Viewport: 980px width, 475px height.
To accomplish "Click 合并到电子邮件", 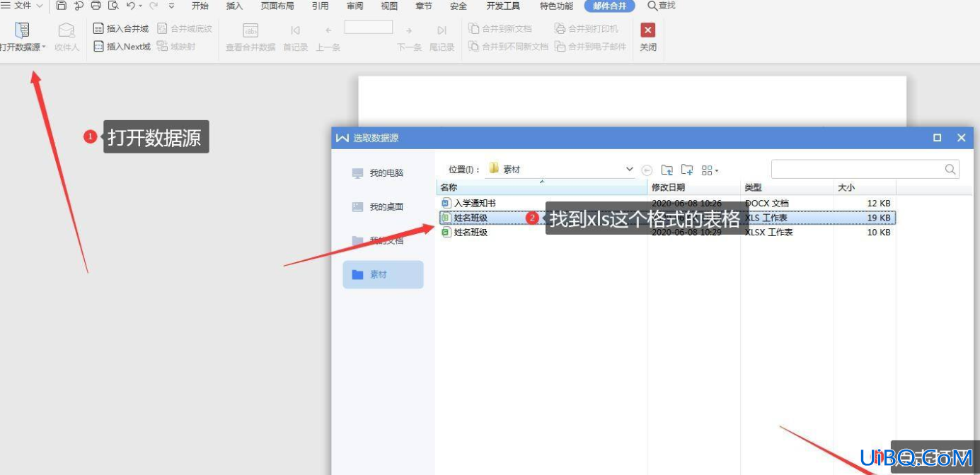I will 591,47.
